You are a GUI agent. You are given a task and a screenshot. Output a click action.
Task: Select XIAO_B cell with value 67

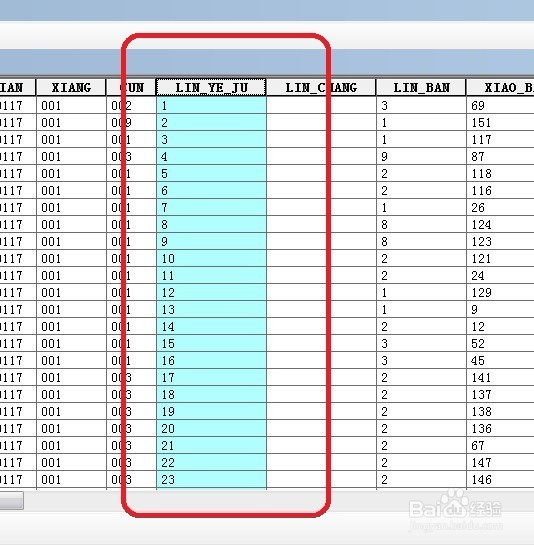[500, 446]
